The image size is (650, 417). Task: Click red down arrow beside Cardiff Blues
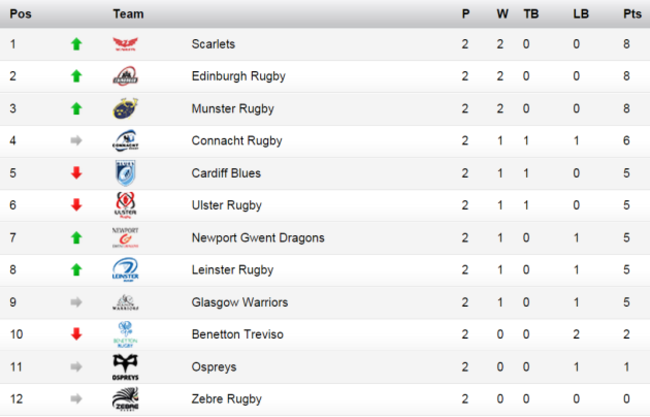click(x=76, y=173)
